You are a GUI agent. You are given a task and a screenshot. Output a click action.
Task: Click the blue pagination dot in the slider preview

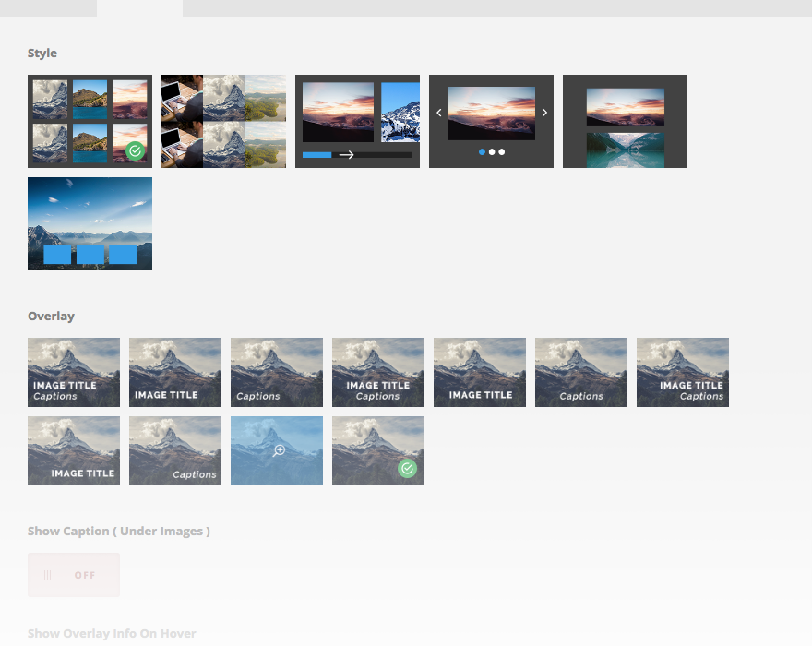tap(482, 151)
